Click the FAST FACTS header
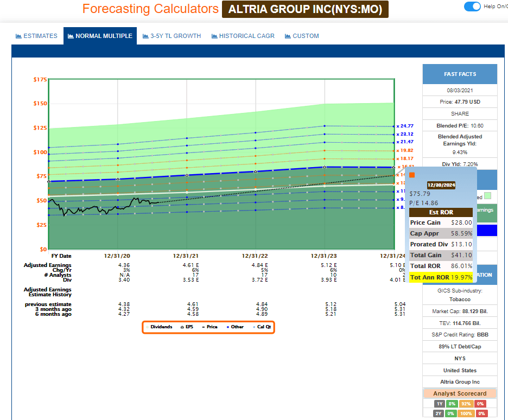The width and height of the screenshot is (508, 420). (x=460, y=74)
